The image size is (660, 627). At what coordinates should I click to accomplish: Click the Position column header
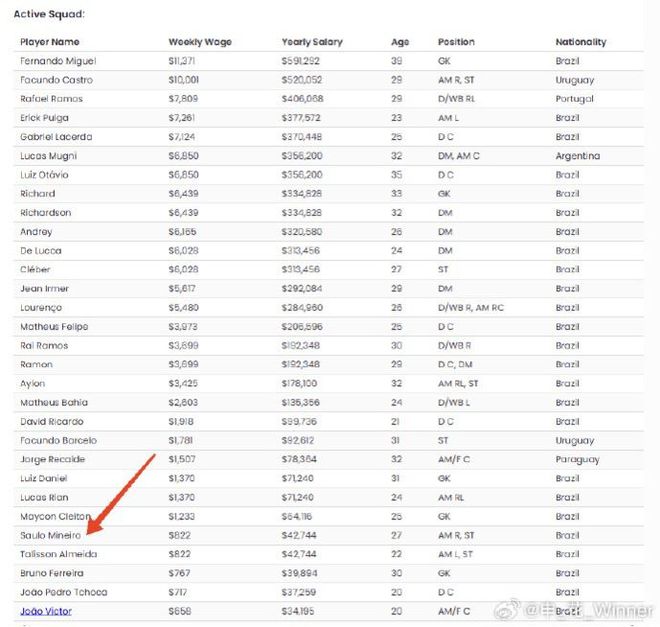coord(456,42)
